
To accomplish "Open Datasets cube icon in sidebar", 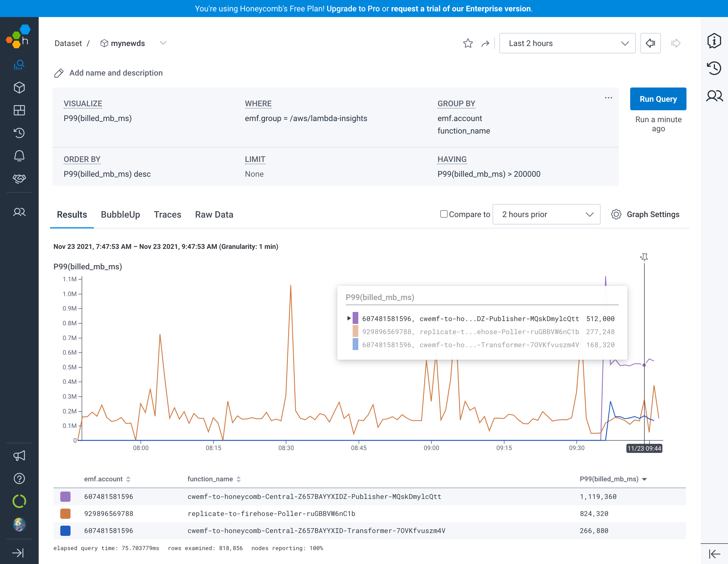I will click(19, 88).
